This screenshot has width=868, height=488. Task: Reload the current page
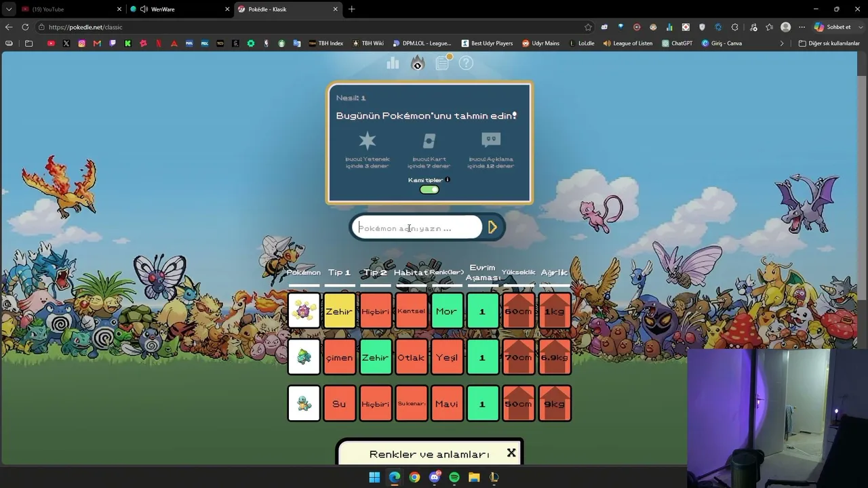[25, 27]
